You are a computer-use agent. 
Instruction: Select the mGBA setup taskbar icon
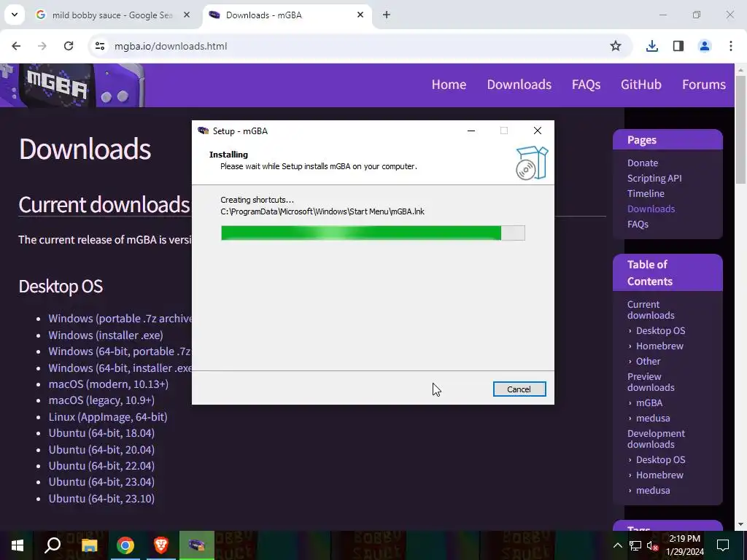click(197, 545)
